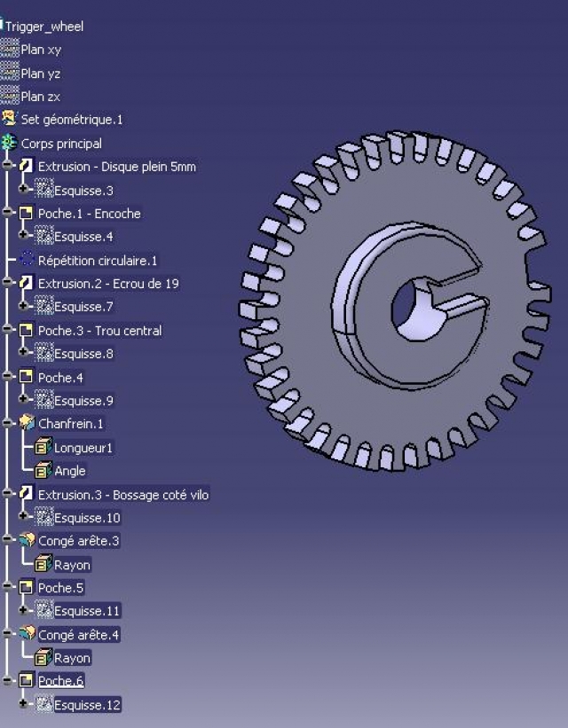Select the Poche.3 - Trou central label
568x728 pixels.
click(x=99, y=331)
